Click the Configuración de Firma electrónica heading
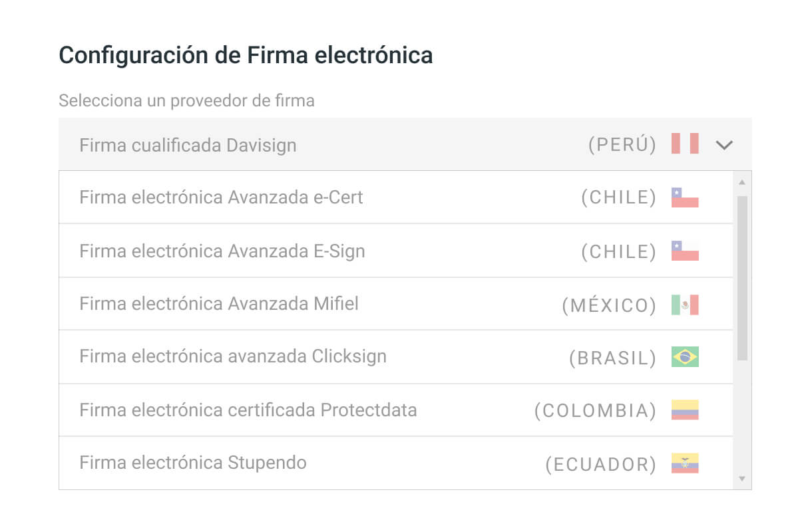This screenshot has width=812, height=516. (245, 55)
